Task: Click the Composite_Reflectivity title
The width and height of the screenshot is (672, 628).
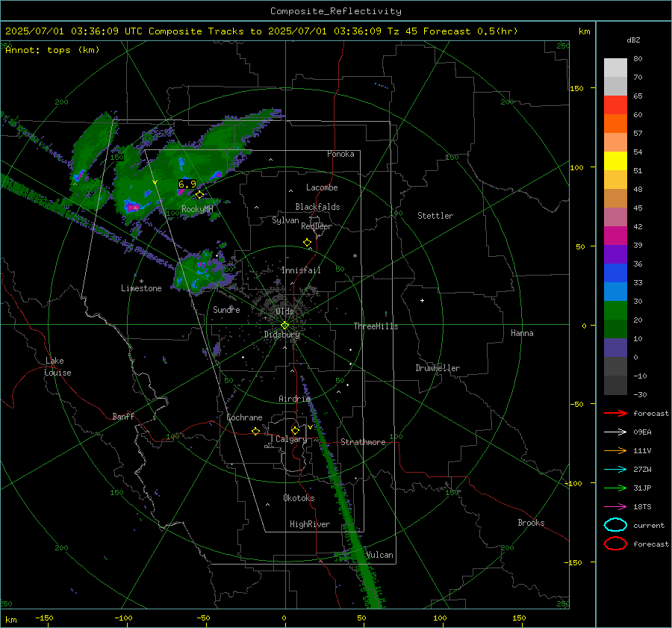Action: (336, 11)
